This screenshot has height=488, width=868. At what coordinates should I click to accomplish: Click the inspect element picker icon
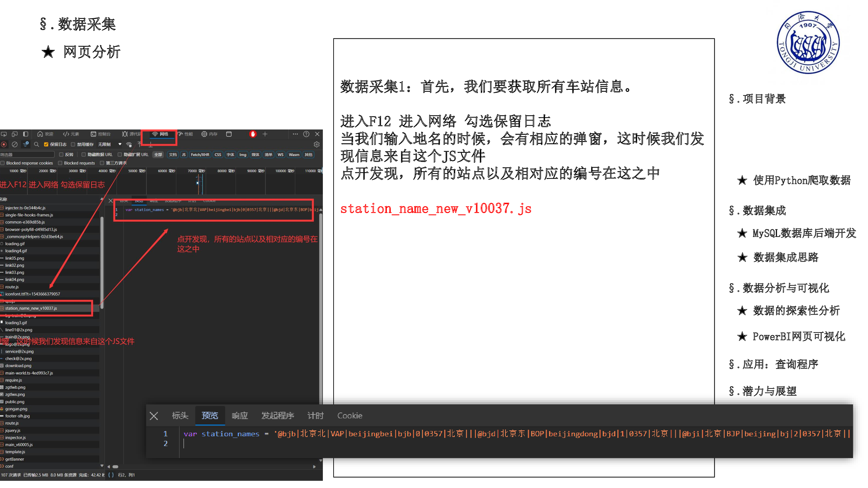point(4,134)
